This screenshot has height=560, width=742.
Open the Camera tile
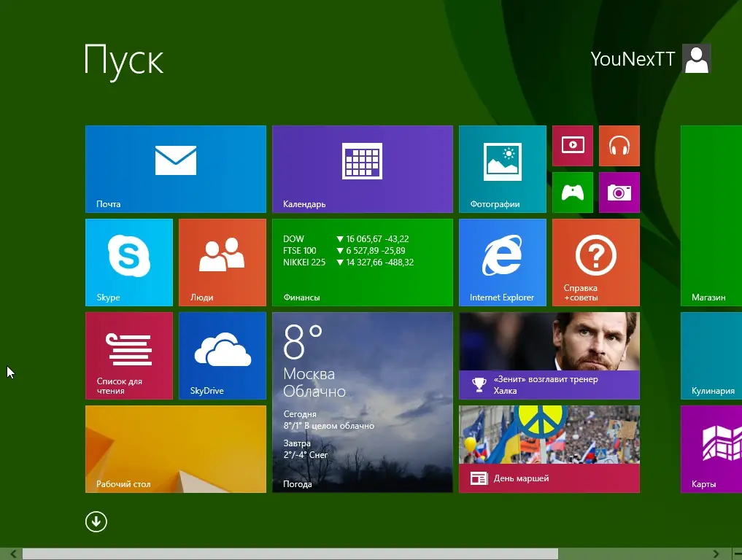tap(619, 192)
